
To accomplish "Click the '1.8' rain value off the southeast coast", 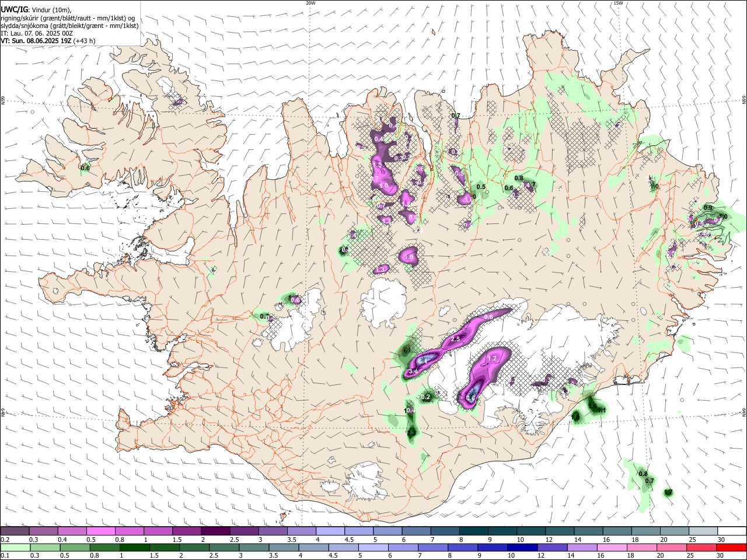I will [x=576, y=416].
